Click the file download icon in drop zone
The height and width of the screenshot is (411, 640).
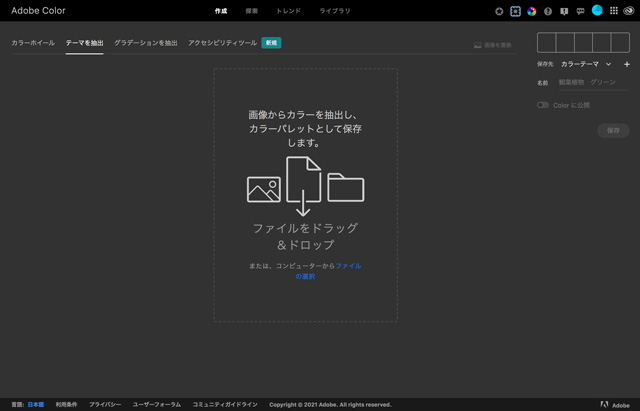pyautogui.click(x=303, y=186)
